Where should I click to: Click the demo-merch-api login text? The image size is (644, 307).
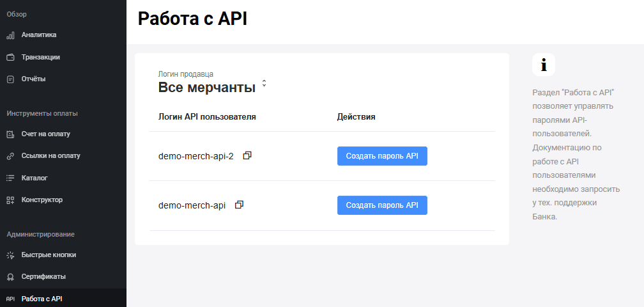pyautogui.click(x=192, y=205)
